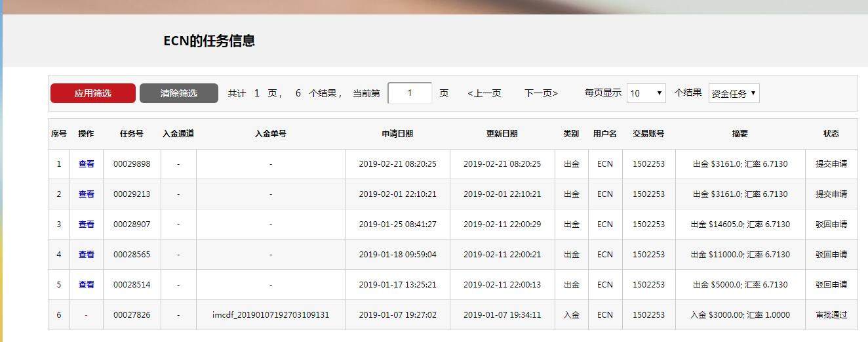This screenshot has height=342, width=868.
Task: View task 00028514 using 查看 link
Action: pos(87,285)
